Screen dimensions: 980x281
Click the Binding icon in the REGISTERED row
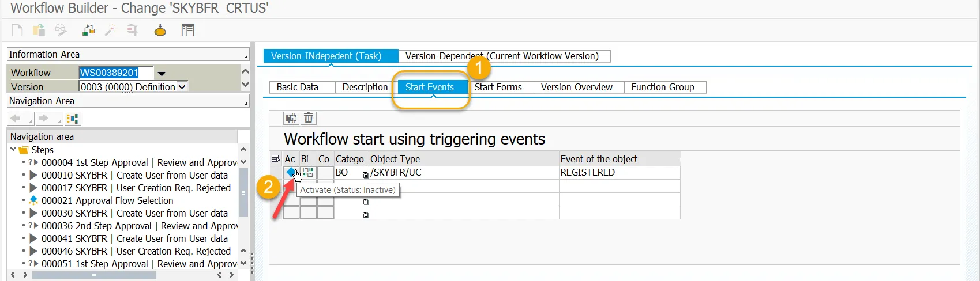click(308, 172)
